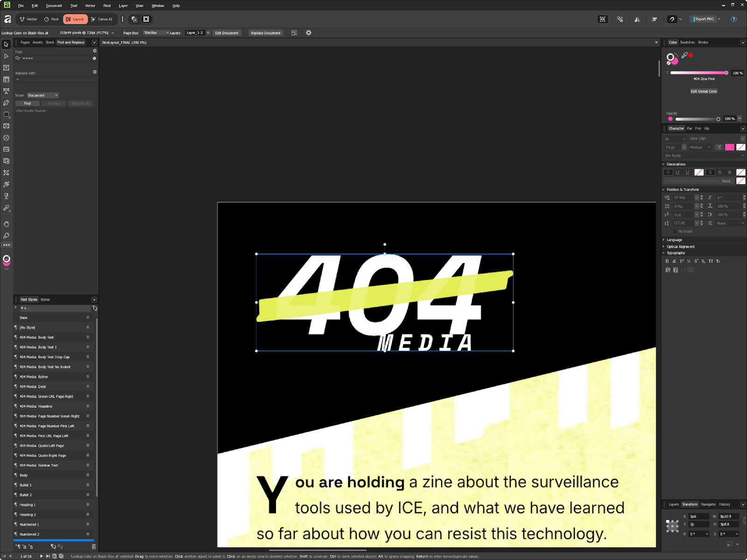
Task: Open the Page Box TrimBox dropdown
Action: tap(155, 33)
